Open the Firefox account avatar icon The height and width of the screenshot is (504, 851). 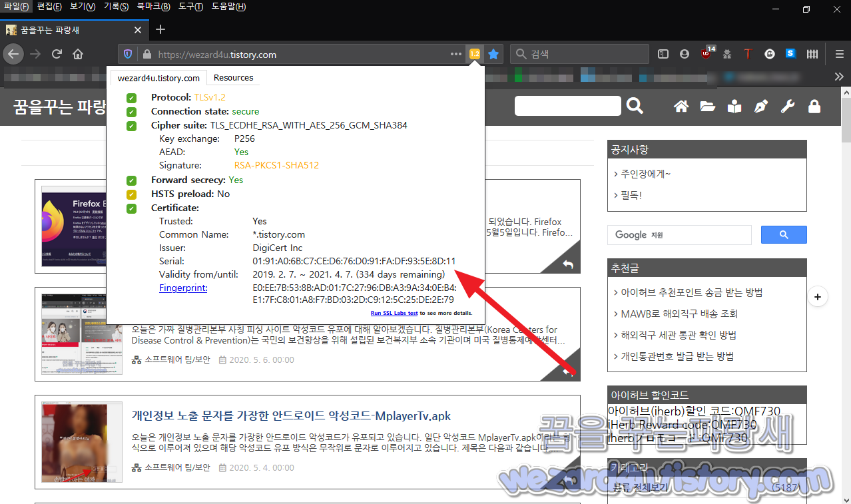pos(684,54)
